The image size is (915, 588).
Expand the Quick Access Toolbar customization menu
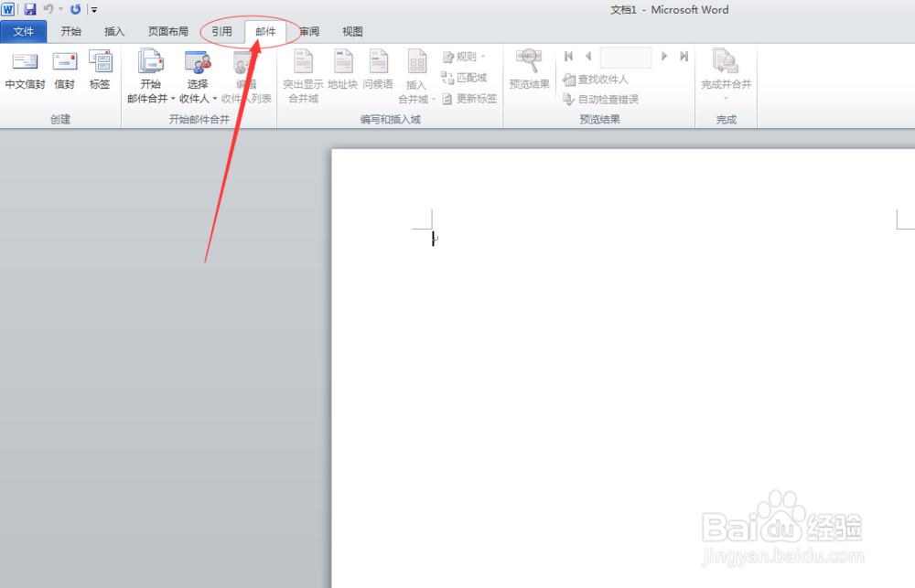pos(94,9)
